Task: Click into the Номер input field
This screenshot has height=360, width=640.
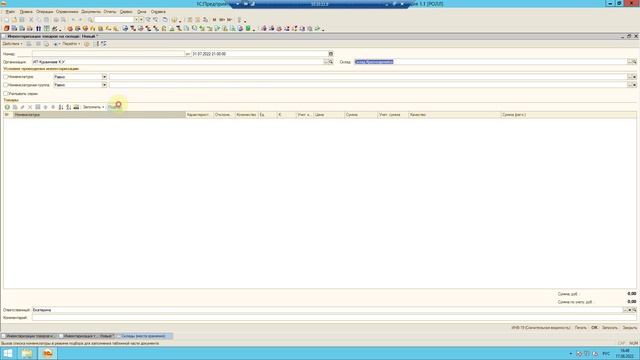Action: pos(108,53)
